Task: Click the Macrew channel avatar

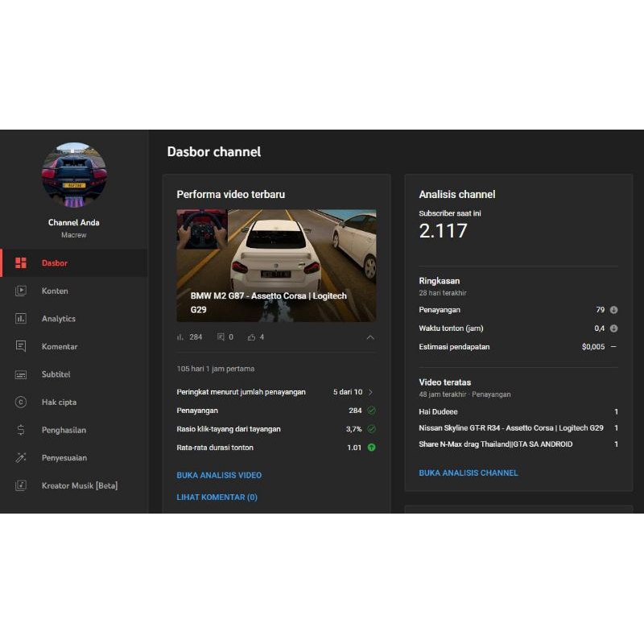Action: (74, 175)
